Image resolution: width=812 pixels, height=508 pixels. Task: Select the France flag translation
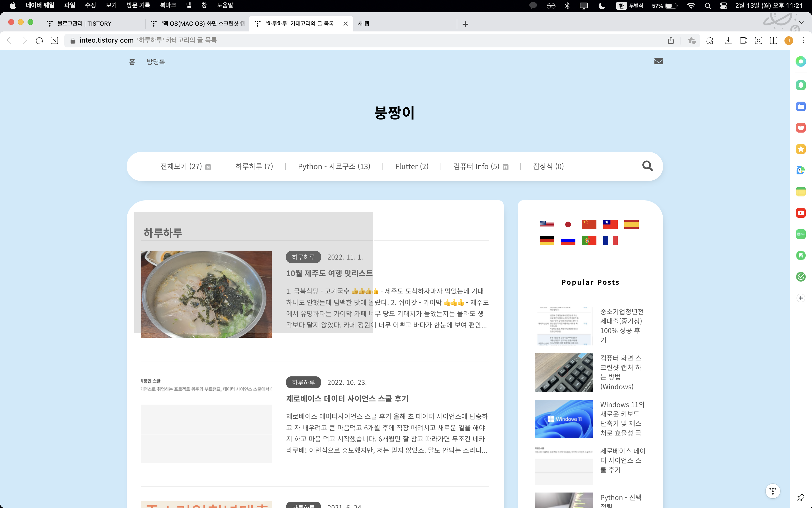coord(610,240)
